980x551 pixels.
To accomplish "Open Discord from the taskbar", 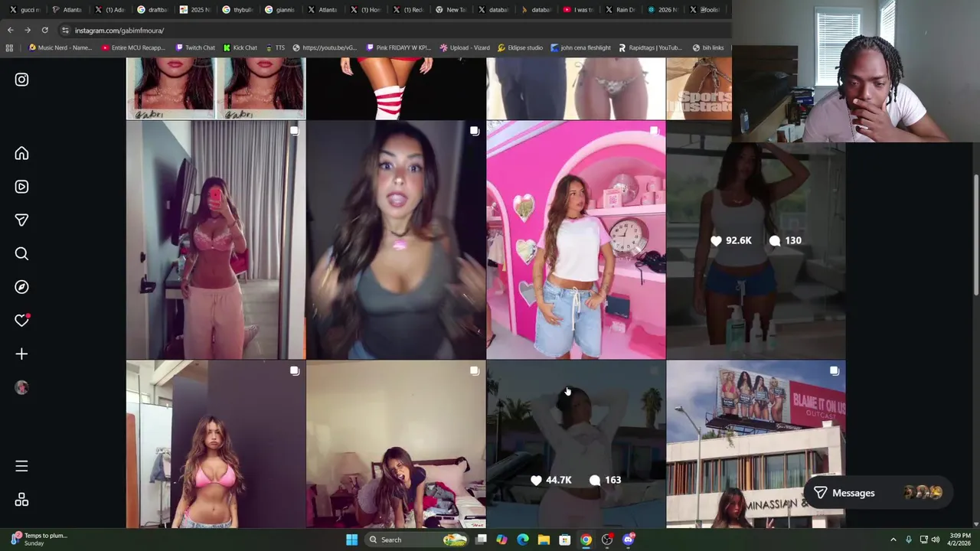I will pyautogui.click(x=629, y=540).
